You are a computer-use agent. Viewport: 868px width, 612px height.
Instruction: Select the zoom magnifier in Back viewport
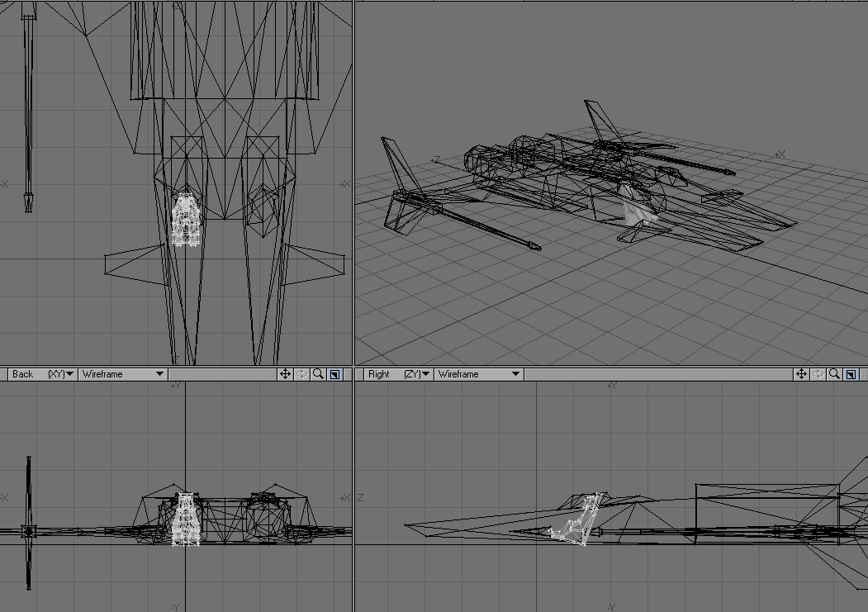click(x=318, y=374)
